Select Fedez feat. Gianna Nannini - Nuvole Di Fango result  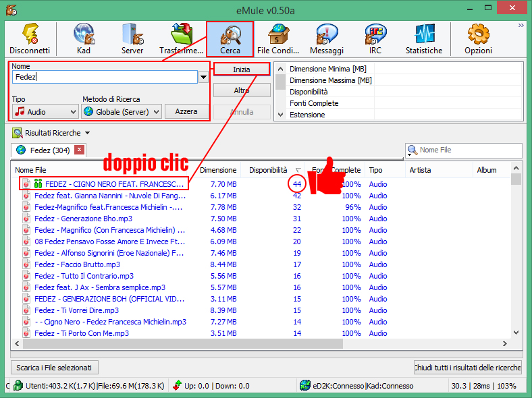110,196
